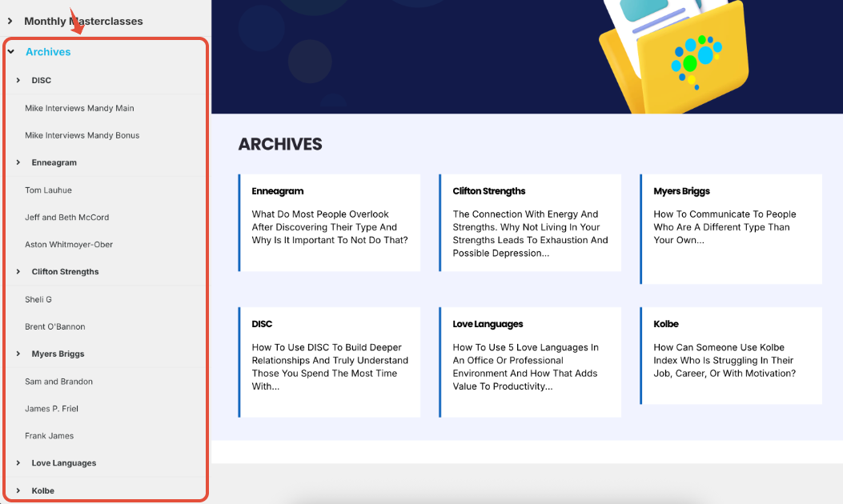Click Clifton energy and strengths description text
The height and width of the screenshot is (504, 843).
(530, 233)
